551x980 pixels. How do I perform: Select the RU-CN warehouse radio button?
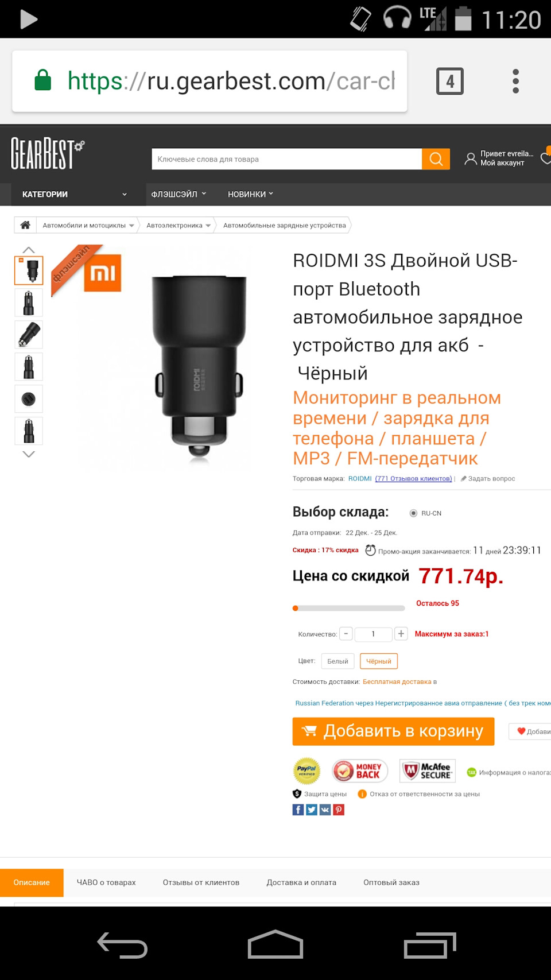click(413, 513)
